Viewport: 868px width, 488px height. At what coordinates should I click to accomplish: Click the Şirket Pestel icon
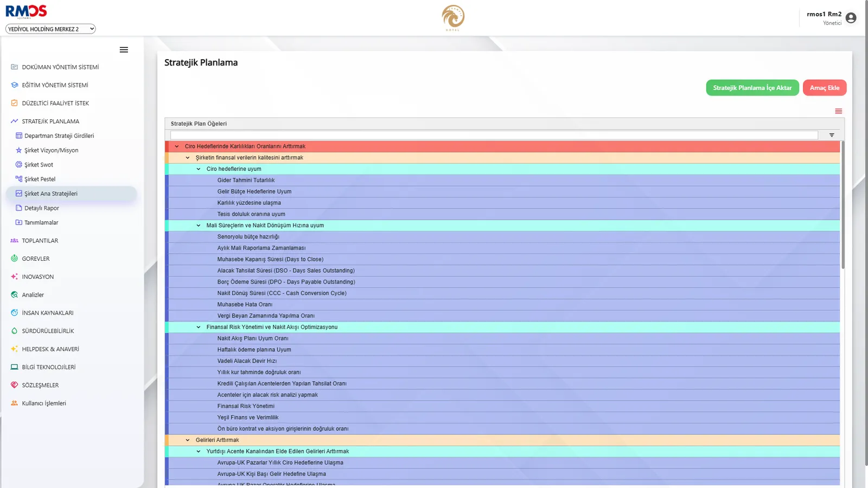click(19, 179)
